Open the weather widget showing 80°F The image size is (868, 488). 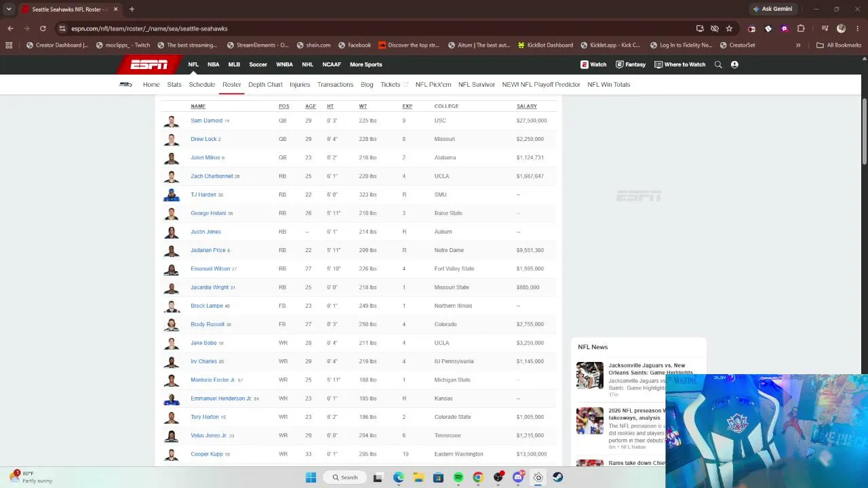tap(31, 477)
